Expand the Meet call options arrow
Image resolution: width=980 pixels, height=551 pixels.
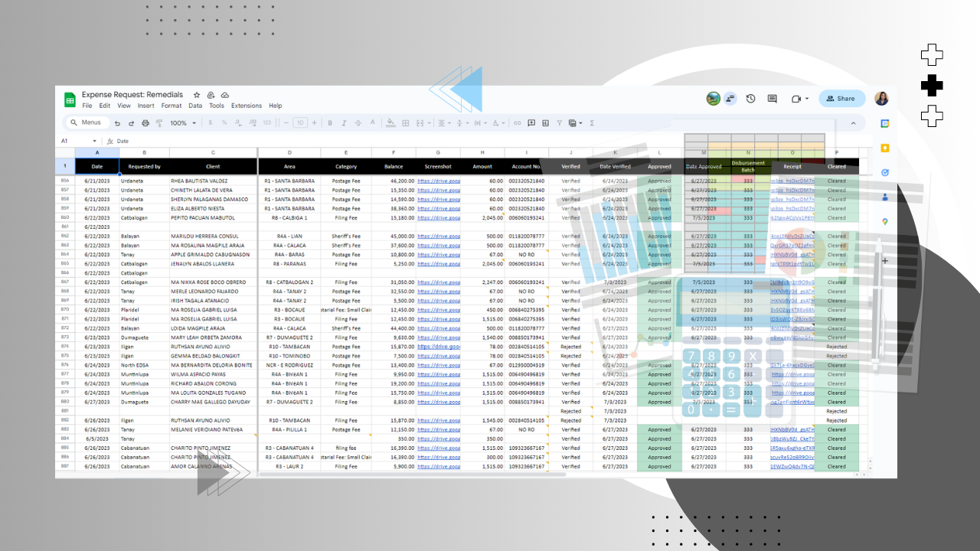coord(807,99)
